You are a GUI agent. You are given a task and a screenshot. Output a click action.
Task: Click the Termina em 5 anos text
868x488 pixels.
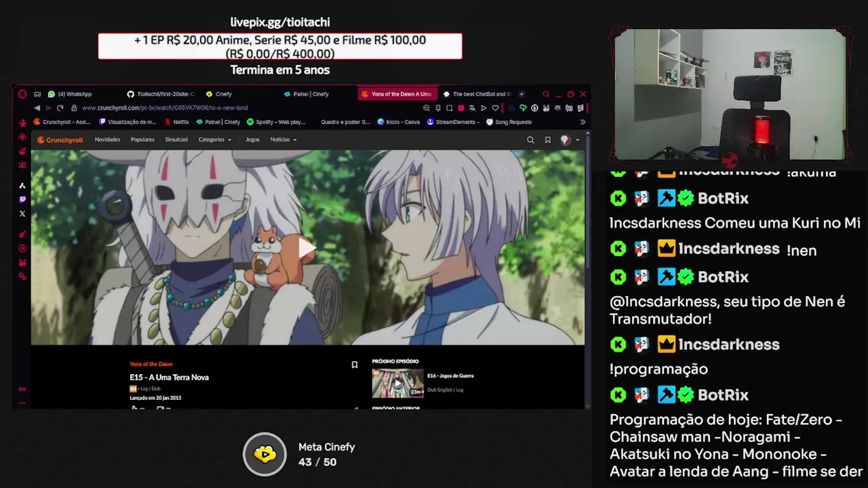pyautogui.click(x=280, y=70)
